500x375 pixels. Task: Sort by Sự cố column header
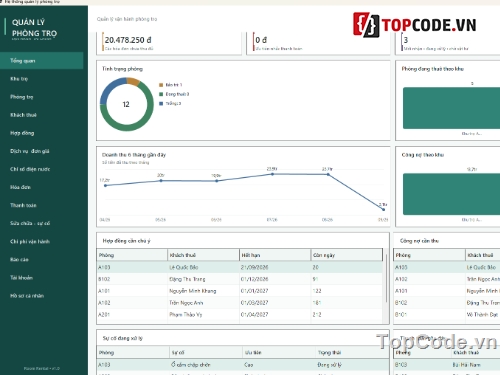tap(206, 352)
